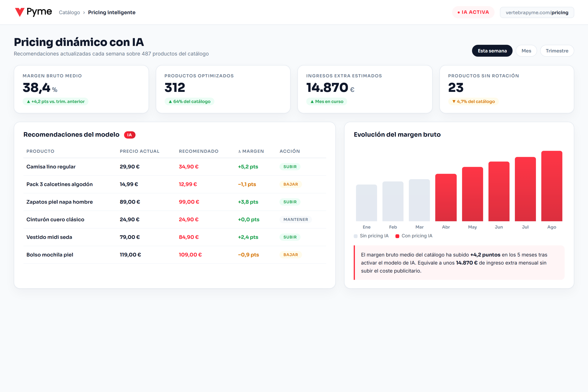Click the 109,00 € recommended price
588x392 pixels.
tap(190, 255)
